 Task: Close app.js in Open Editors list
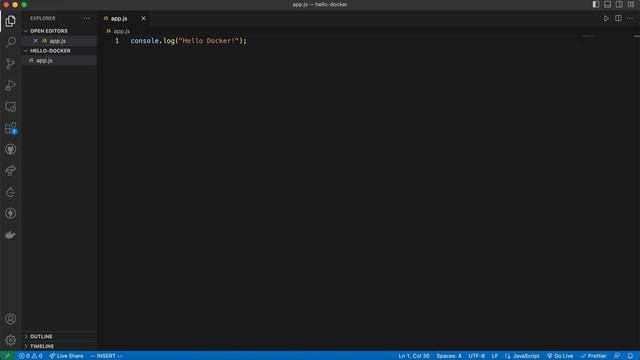[35, 41]
